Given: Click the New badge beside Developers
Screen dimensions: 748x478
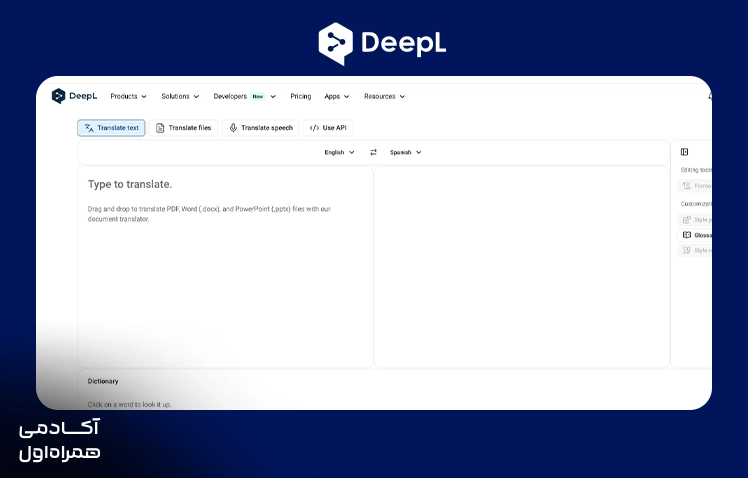Looking at the screenshot, I should [x=258, y=96].
